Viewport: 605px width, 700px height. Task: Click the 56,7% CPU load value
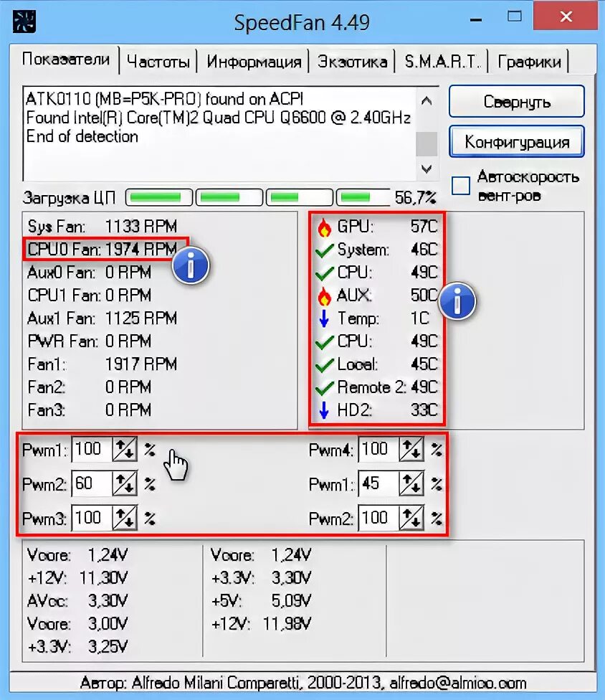tap(415, 197)
